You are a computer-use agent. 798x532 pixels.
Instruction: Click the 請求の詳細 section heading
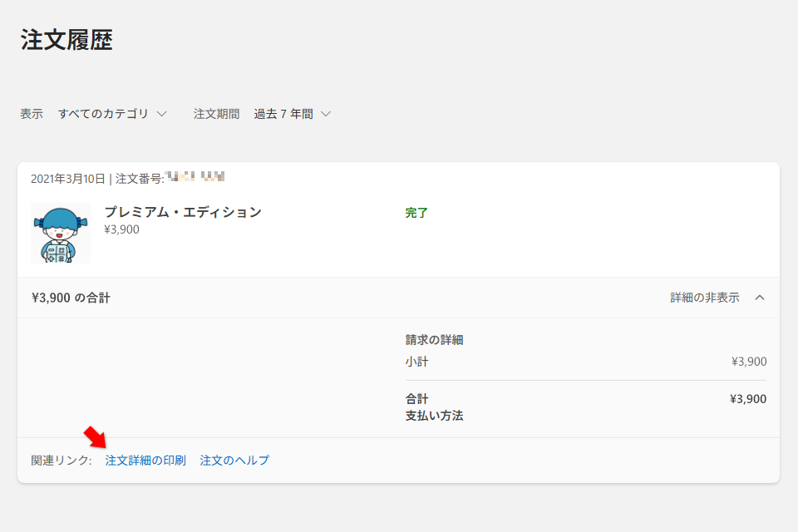point(434,340)
